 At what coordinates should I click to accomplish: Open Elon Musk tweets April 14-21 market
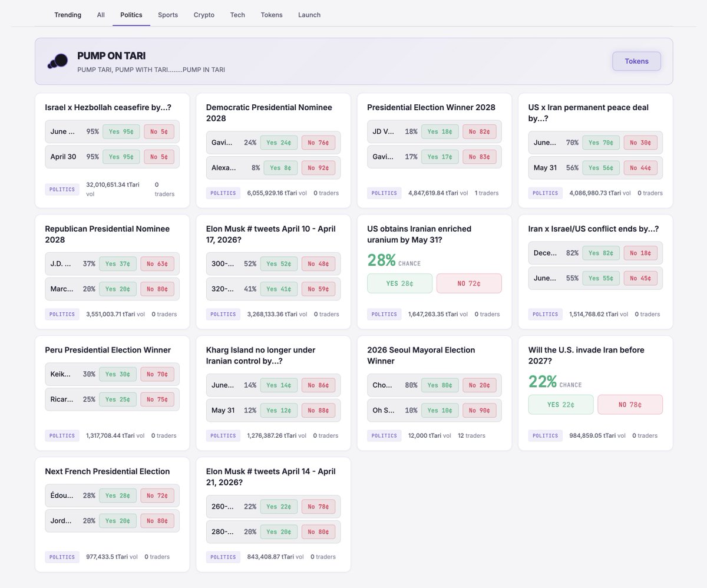(x=271, y=477)
